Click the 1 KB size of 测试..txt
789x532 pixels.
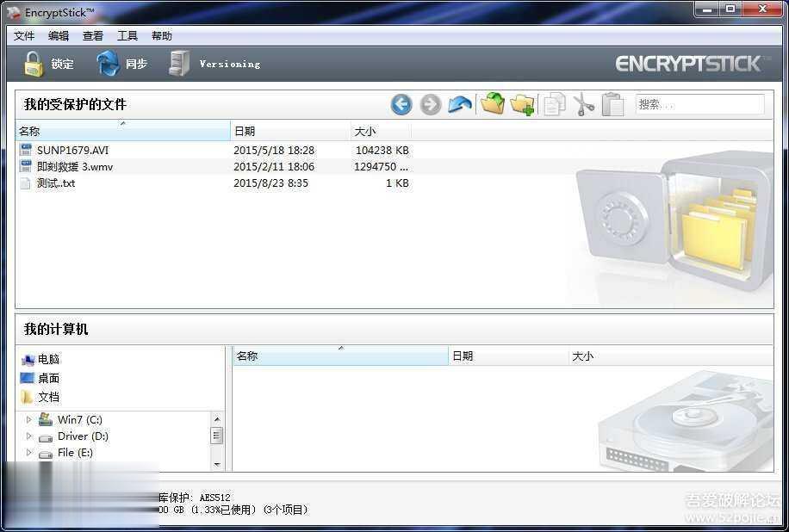(397, 183)
